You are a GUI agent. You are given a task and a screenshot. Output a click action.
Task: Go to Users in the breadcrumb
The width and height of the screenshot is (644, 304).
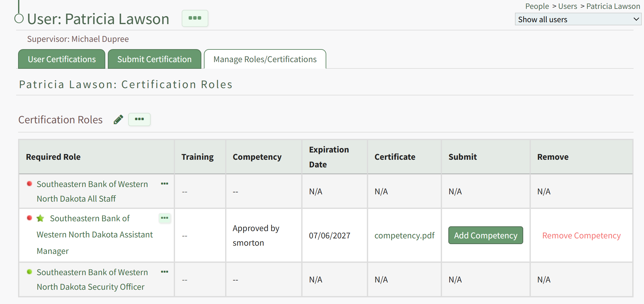[x=568, y=6]
